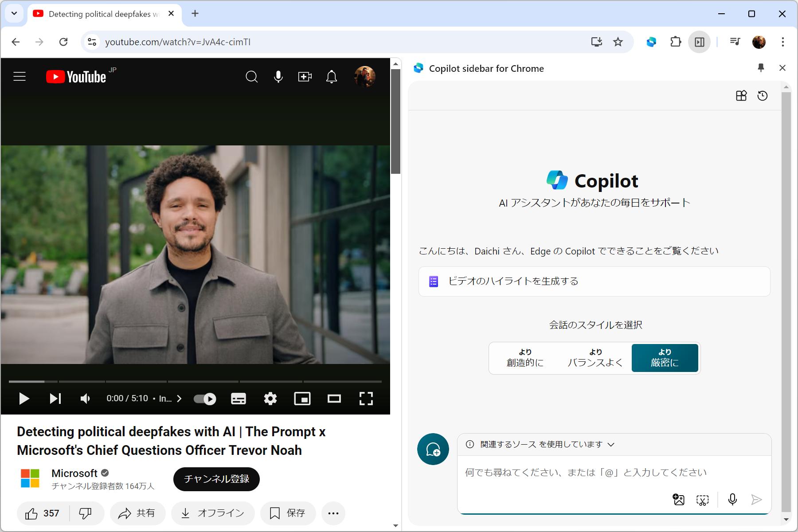
Task: Click the 保存 save button
Action: tap(288, 513)
